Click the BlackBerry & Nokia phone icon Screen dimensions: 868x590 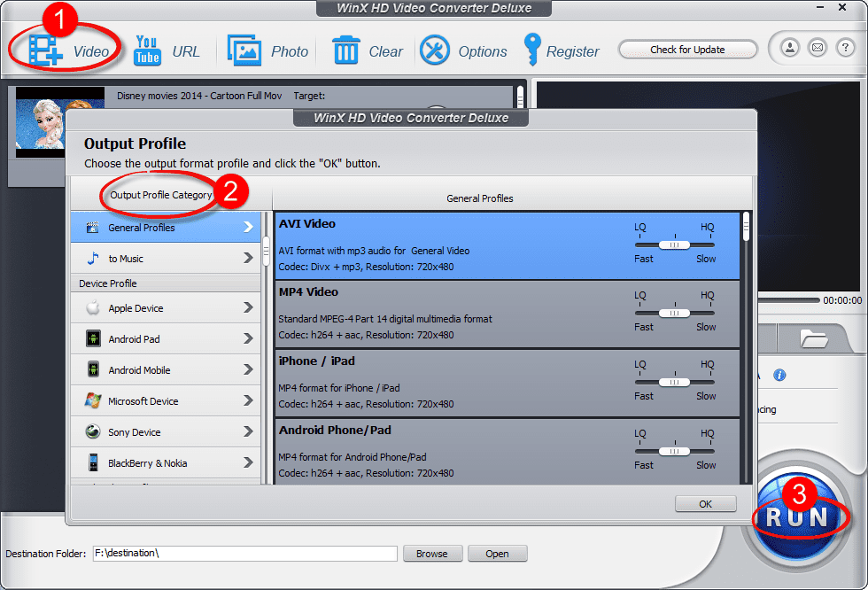coord(93,462)
